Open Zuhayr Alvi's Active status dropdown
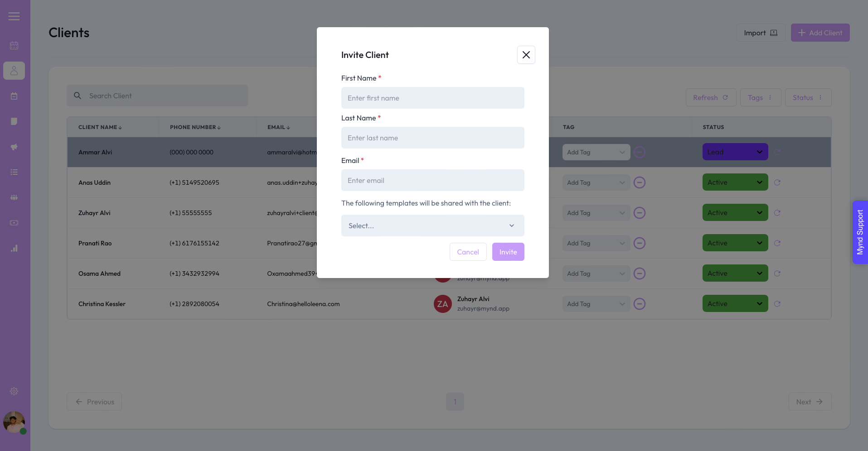 pos(735,213)
